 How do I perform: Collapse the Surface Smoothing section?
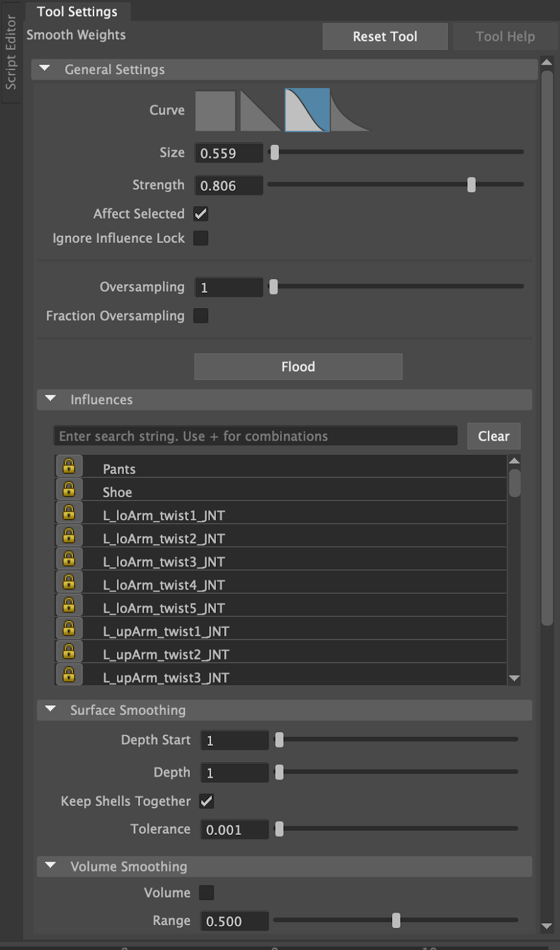point(50,710)
